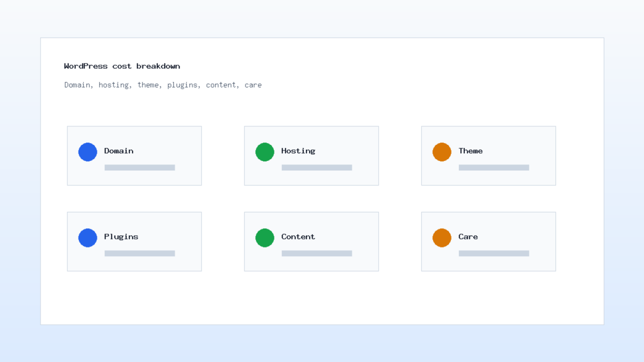Select the Content label text

tap(298, 237)
